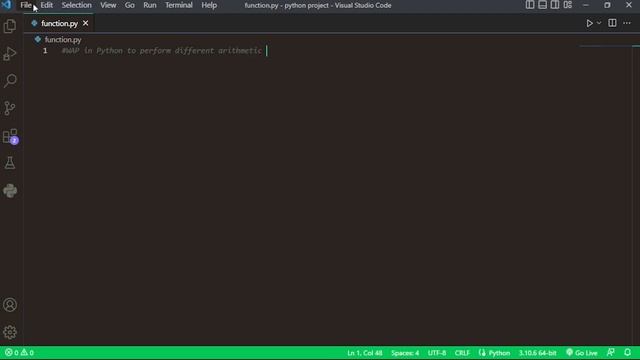Screen dimensions: 640x360
Task: Toggle the primary side bar layout
Action: point(530,5)
